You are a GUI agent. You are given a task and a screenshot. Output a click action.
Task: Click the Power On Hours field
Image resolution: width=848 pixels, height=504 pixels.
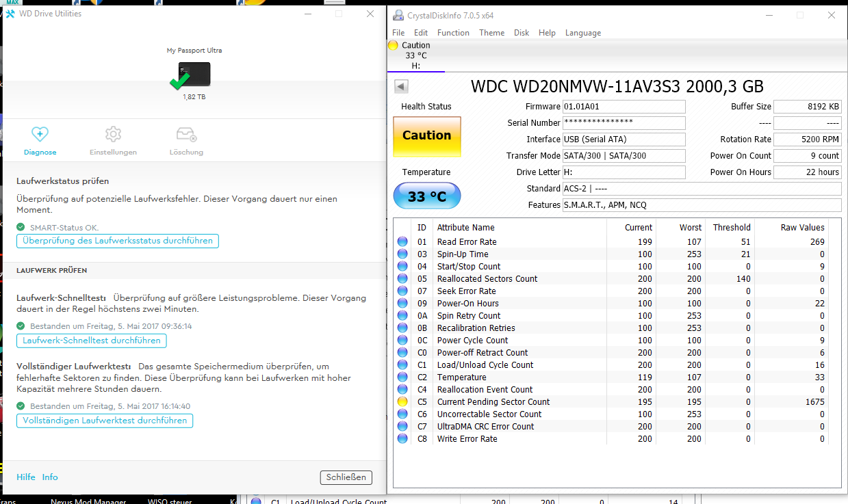tap(808, 172)
